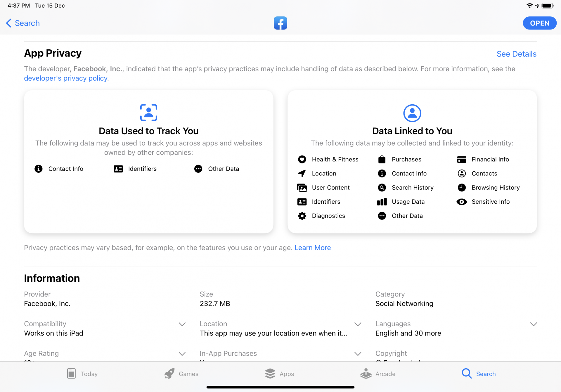561x392 pixels.
Task: Click the Contacts icon under Data Linked
Action: 462,173
